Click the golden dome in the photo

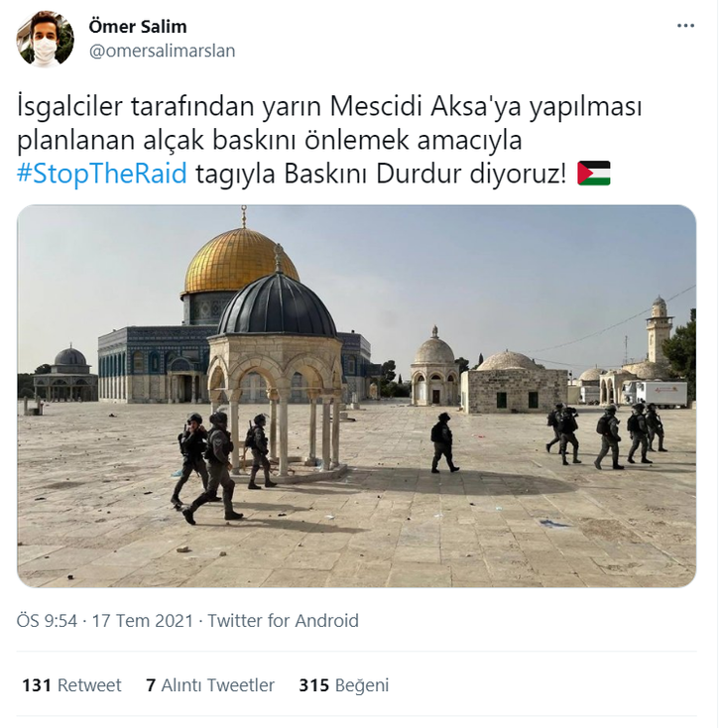[x=240, y=262]
